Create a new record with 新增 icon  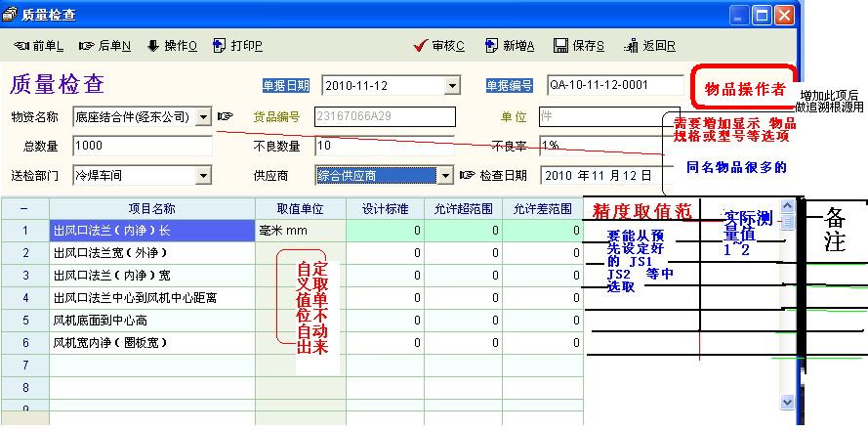pos(493,46)
